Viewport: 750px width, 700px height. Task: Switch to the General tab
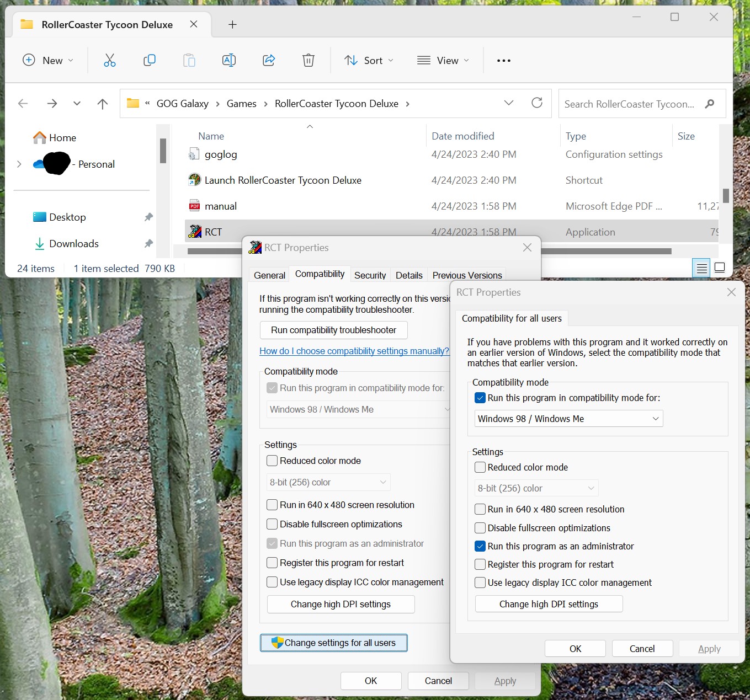point(269,275)
